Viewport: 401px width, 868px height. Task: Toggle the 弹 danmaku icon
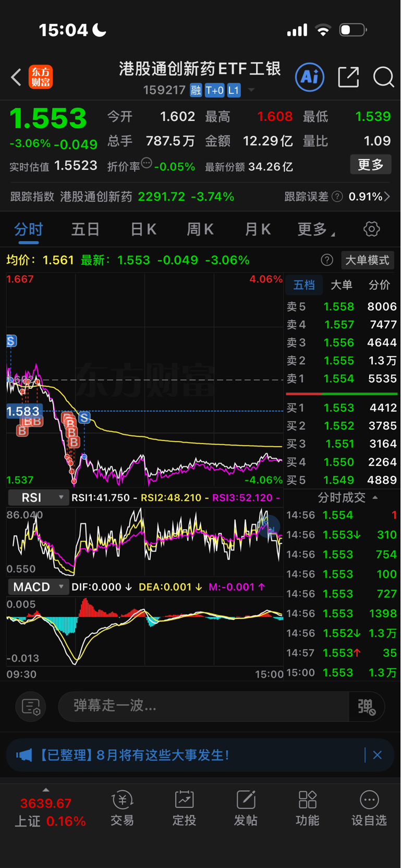pyautogui.click(x=367, y=707)
